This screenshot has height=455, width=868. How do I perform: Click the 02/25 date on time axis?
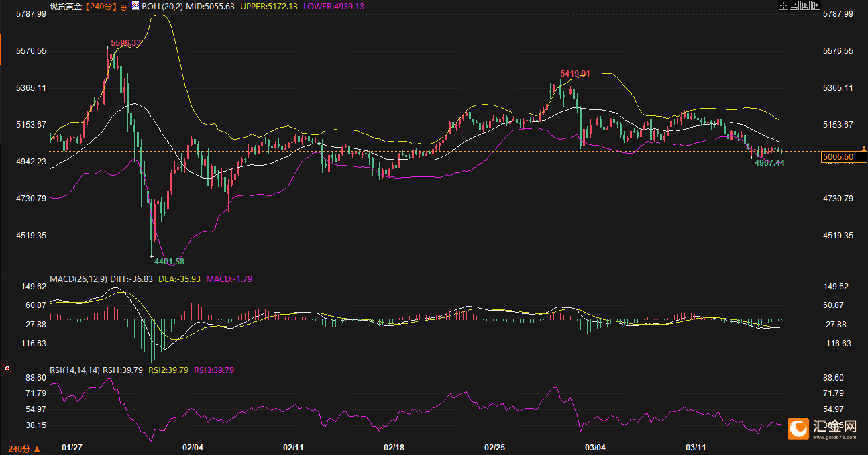[x=494, y=447]
